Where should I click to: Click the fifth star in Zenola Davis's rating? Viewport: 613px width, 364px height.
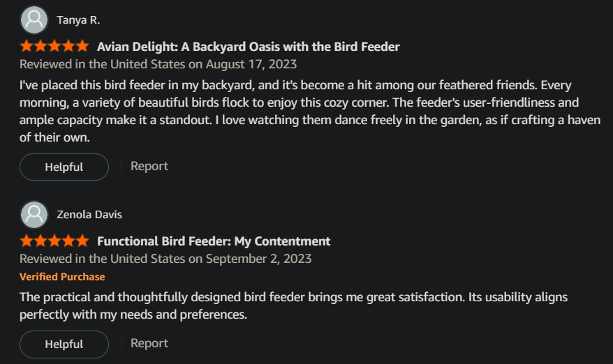(x=82, y=241)
